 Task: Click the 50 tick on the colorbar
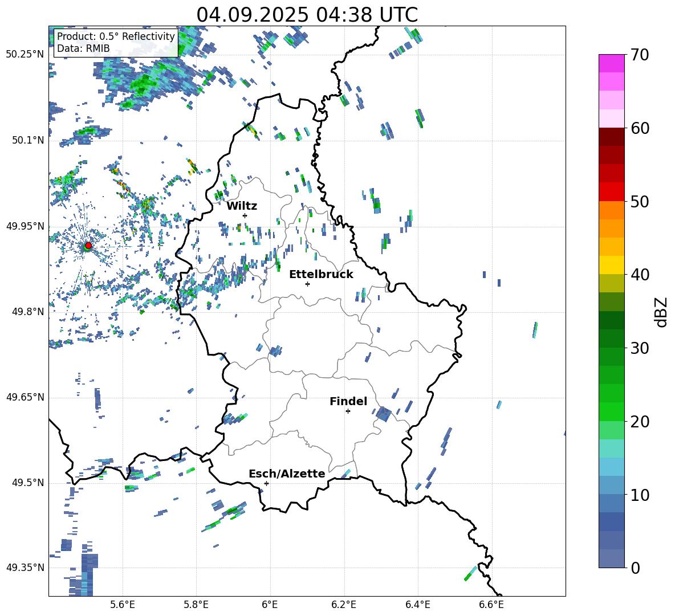click(x=640, y=202)
